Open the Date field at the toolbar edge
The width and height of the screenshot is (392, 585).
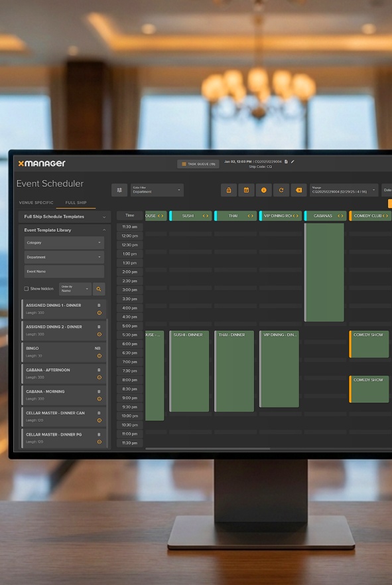[x=387, y=190]
